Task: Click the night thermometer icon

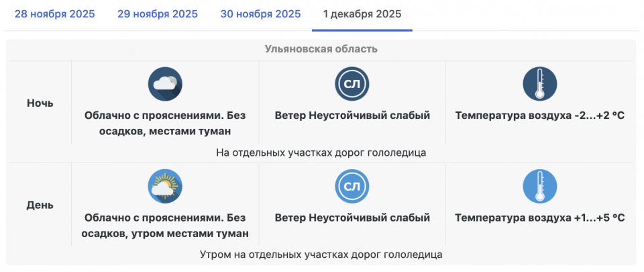Action: (539, 84)
